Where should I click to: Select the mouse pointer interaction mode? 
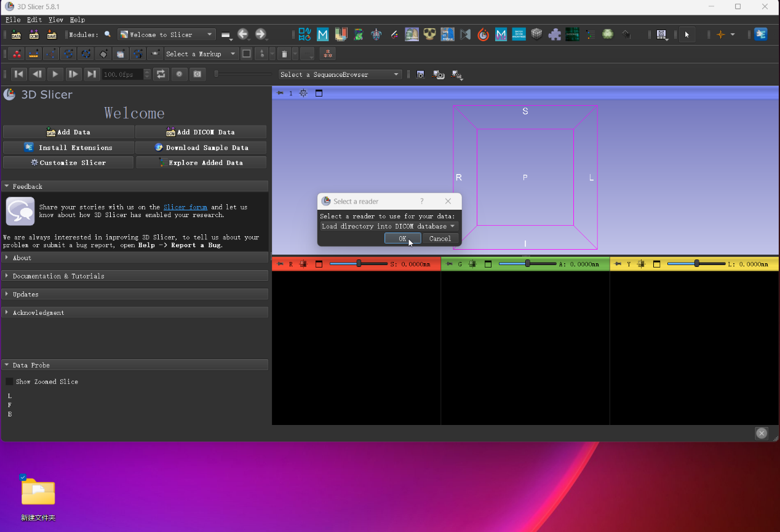tap(687, 34)
